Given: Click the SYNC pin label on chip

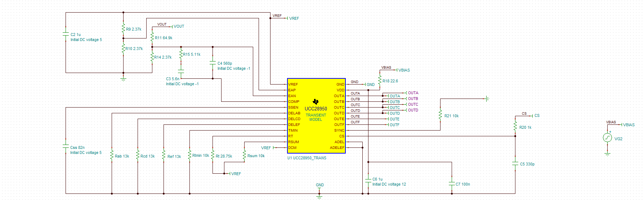Looking at the screenshot, I should point(339,131).
